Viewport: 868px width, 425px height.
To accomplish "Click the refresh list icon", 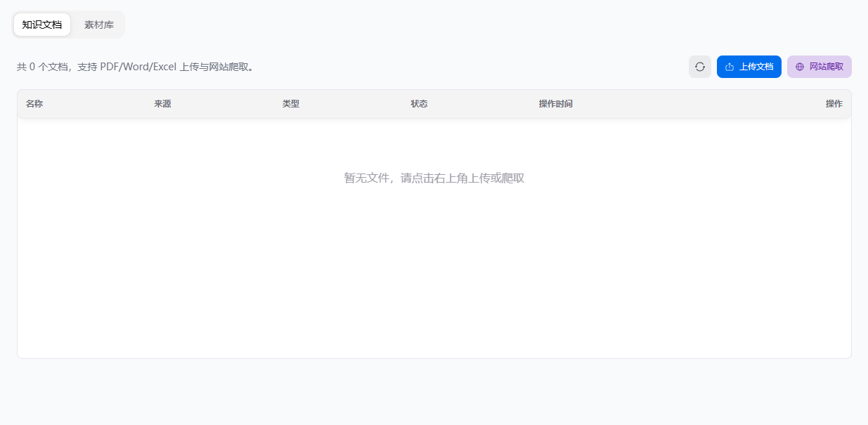I will click(x=700, y=67).
